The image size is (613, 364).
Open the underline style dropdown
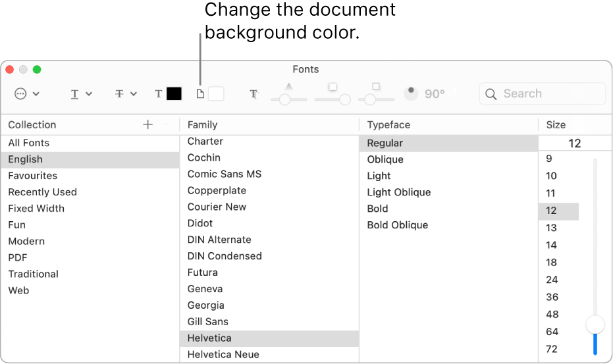pos(81,94)
